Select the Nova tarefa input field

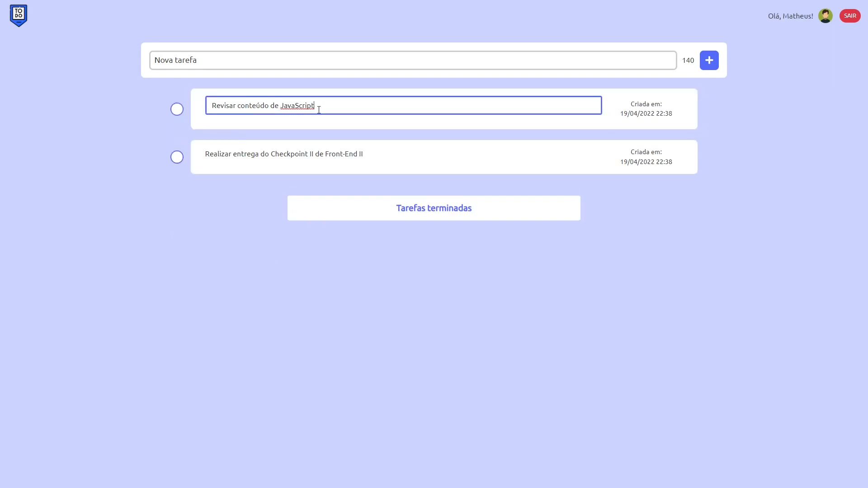413,60
